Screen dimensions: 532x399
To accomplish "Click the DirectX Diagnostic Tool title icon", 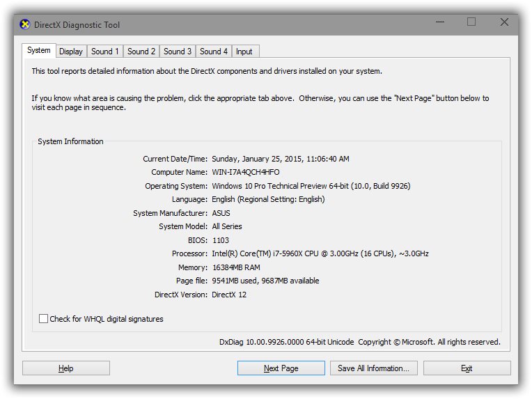I will click(24, 24).
